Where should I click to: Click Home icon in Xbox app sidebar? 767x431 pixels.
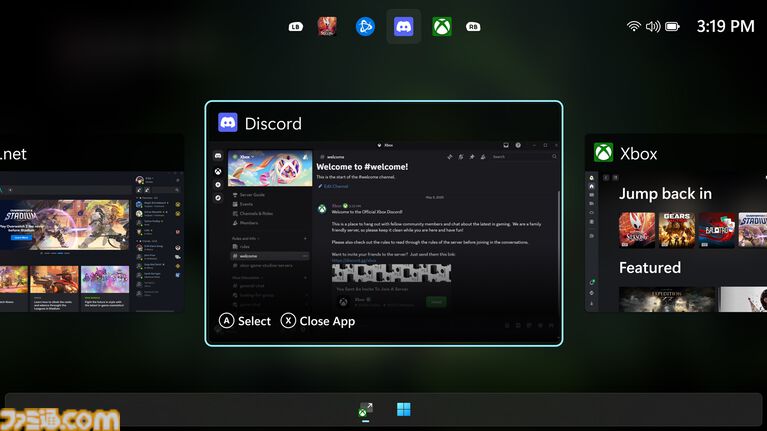tap(591, 186)
